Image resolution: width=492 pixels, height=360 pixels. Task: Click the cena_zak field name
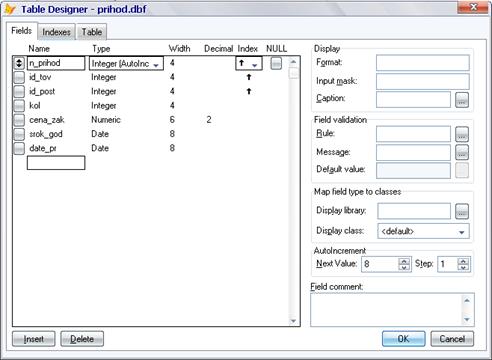[x=47, y=120]
